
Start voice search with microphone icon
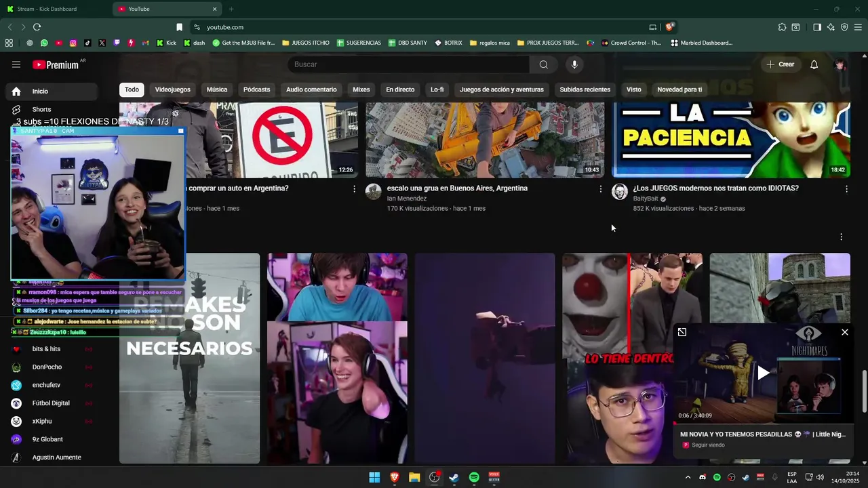[x=574, y=64]
